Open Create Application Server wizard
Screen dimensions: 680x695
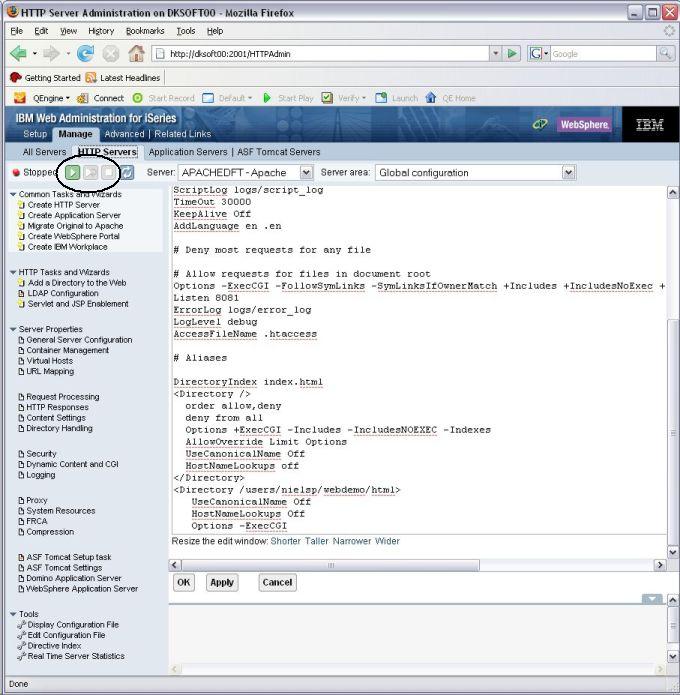[x=74, y=215]
